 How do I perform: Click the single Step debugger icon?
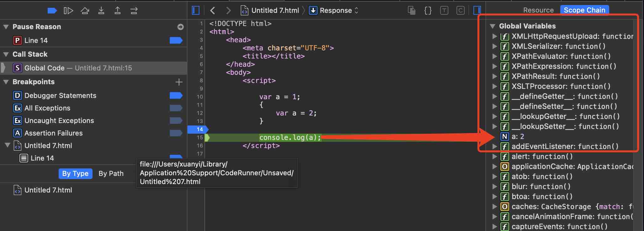134,11
